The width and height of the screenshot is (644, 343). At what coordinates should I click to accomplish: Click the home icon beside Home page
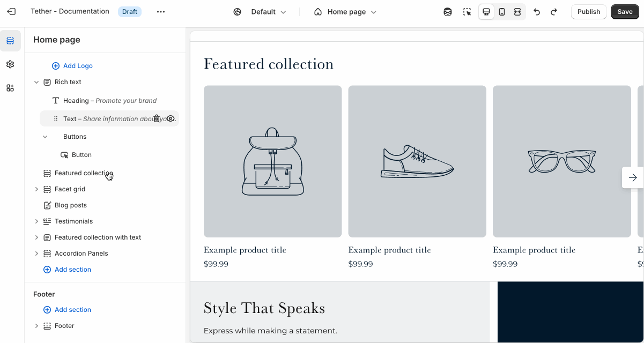tap(318, 12)
